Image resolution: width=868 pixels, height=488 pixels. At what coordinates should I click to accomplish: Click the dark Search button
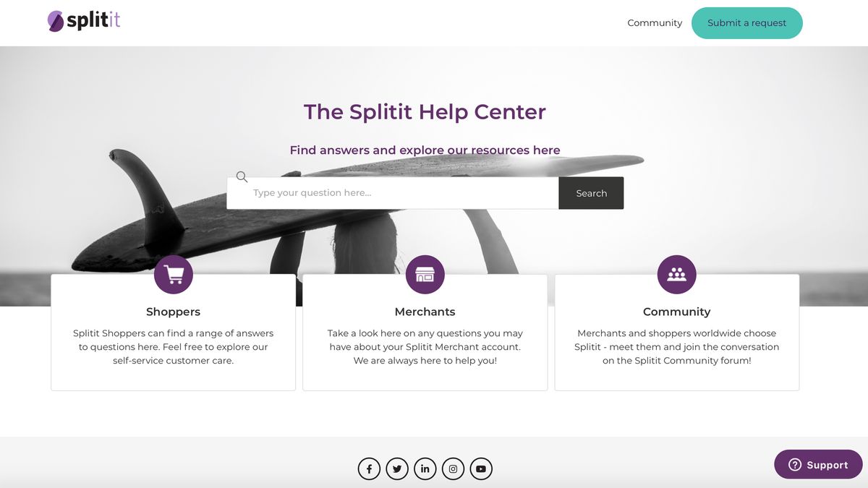(x=591, y=193)
